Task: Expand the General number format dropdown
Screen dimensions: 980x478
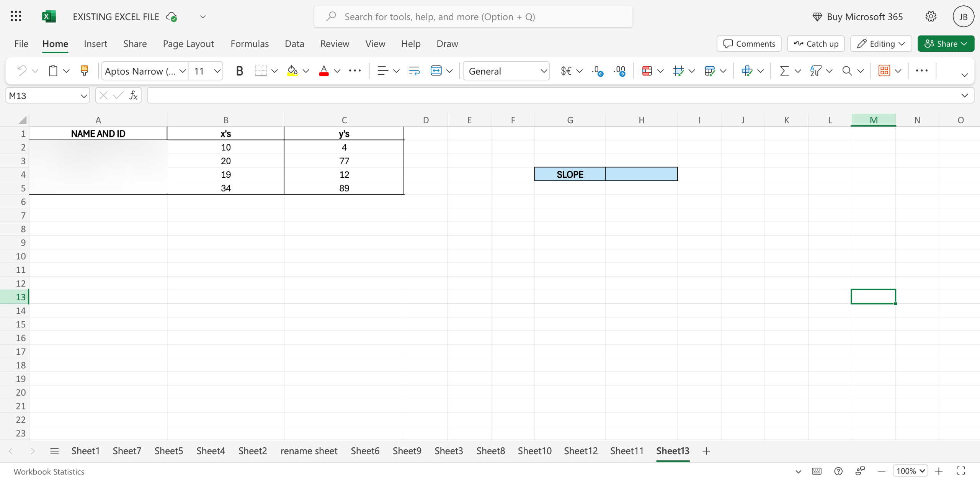Action: 543,71
